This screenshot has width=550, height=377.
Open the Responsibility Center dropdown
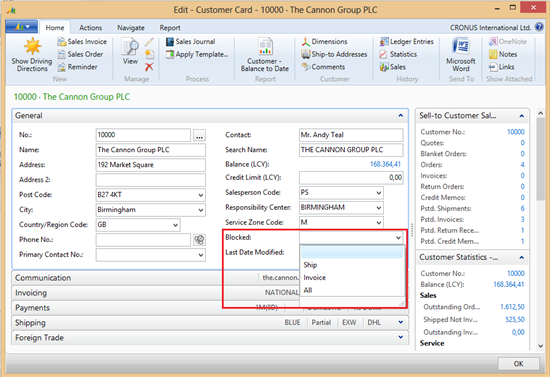(378, 208)
